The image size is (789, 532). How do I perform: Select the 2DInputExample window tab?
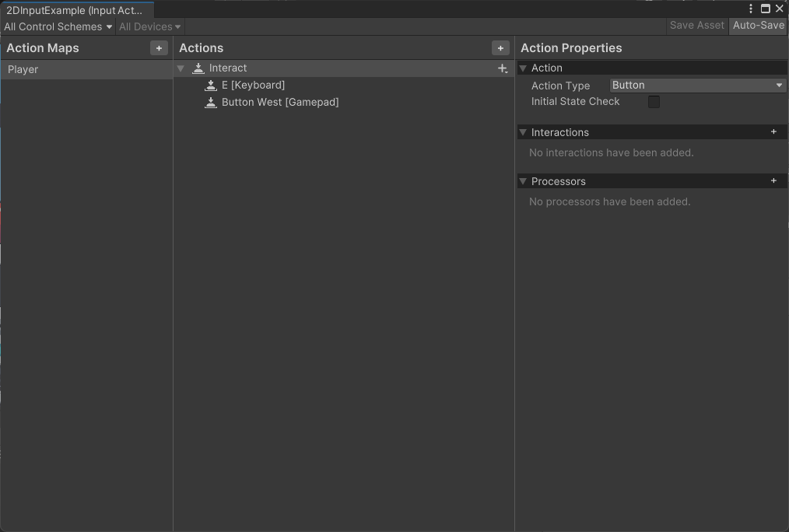click(x=75, y=10)
